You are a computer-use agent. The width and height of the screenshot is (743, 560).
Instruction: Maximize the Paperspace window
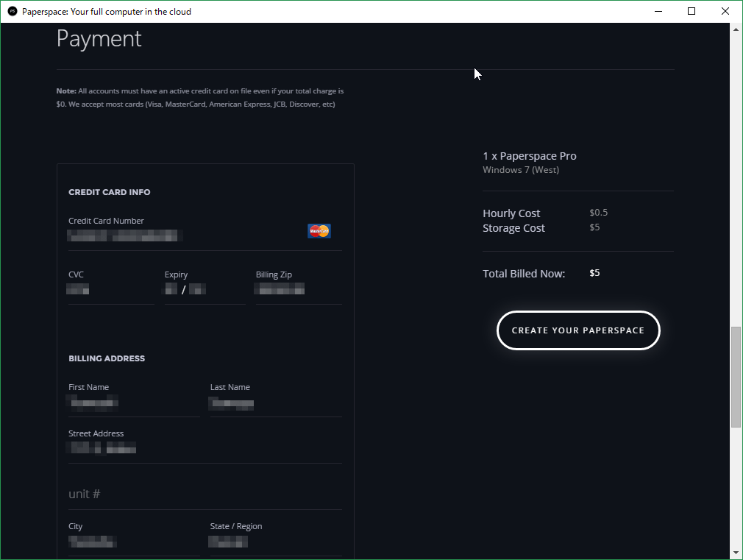pos(692,11)
